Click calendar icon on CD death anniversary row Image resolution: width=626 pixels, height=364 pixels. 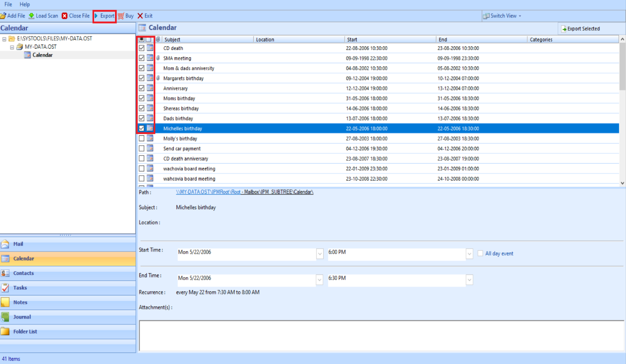pyautogui.click(x=150, y=158)
